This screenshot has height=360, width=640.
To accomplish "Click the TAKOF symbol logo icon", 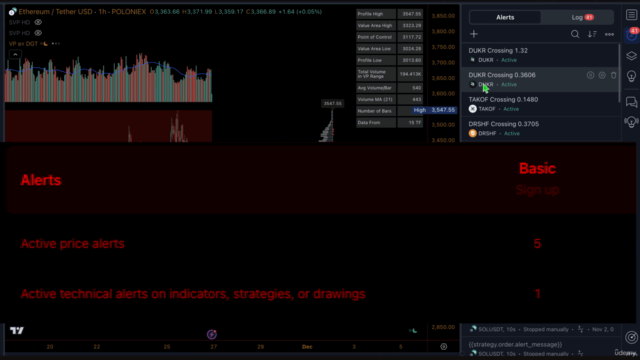I will 473,109.
